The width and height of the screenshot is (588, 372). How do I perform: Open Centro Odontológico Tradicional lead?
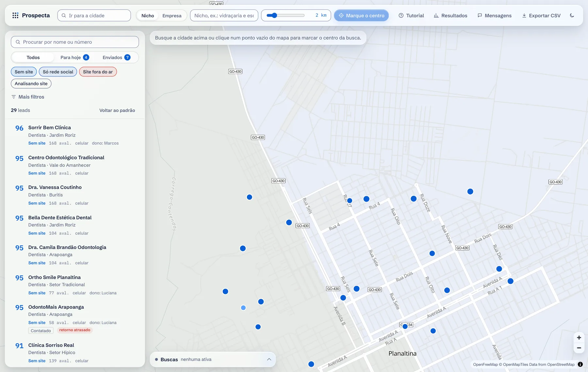[75, 165]
